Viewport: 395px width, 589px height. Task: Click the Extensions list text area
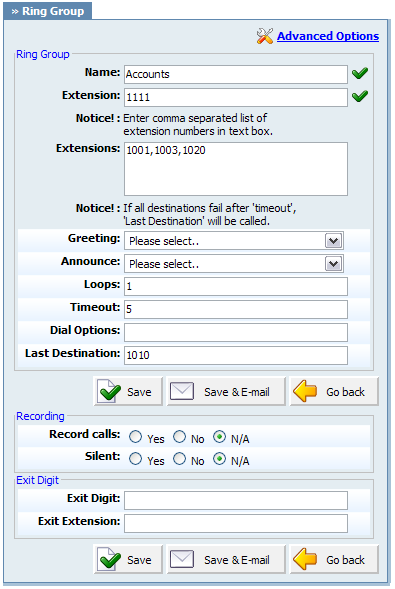[x=236, y=169]
